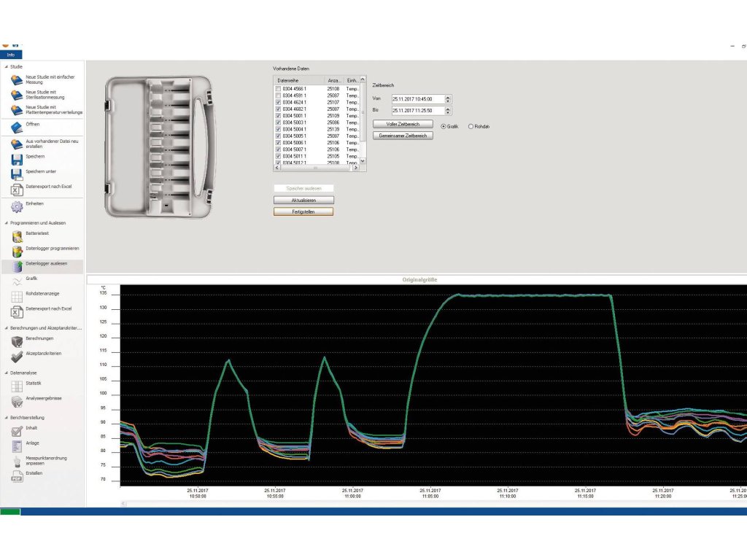Image resolution: width=747 pixels, height=560 pixels.
Task: Click the Von date spinner arrows
Action: [x=448, y=99]
